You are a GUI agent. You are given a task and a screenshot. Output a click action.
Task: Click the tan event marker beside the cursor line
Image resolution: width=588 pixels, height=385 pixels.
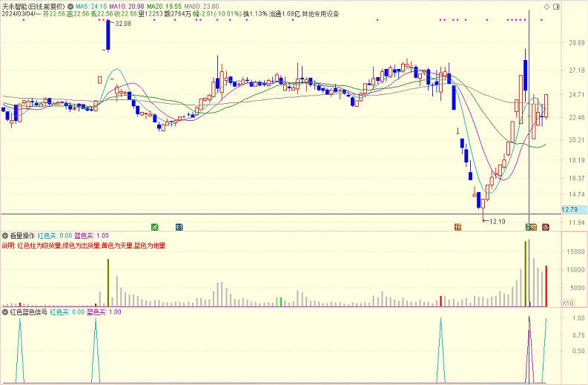[534, 227]
